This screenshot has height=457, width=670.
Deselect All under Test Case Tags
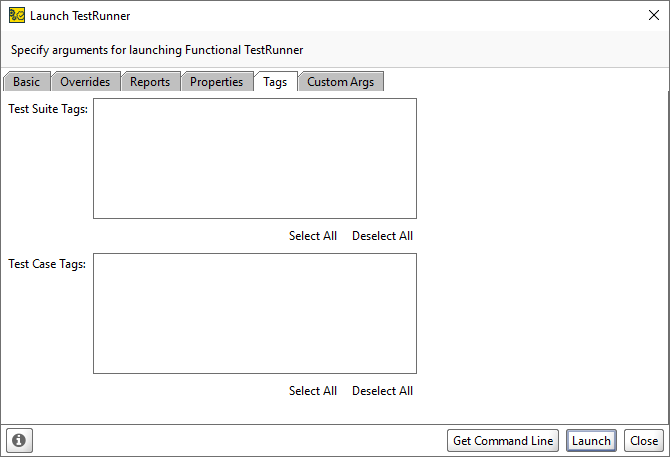pos(382,391)
